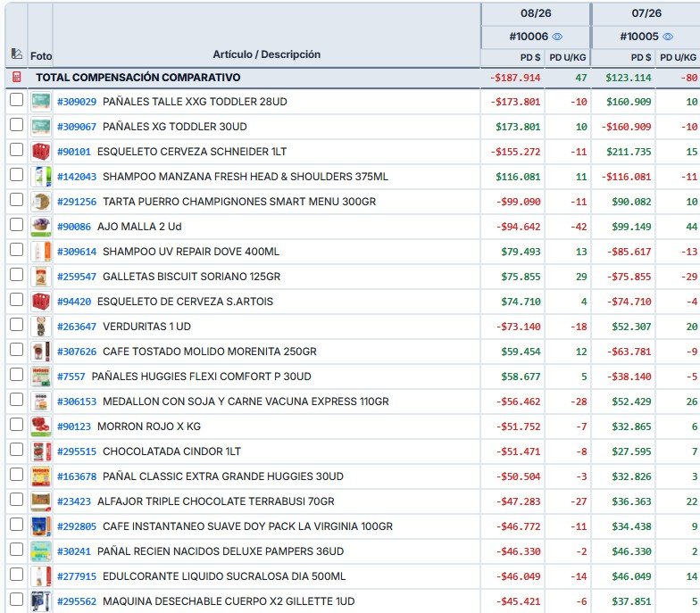The width and height of the screenshot is (700, 613).
Task: Tick CHOCOLATADA CINDOR 1LT checkbox
Action: [x=16, y=450]
